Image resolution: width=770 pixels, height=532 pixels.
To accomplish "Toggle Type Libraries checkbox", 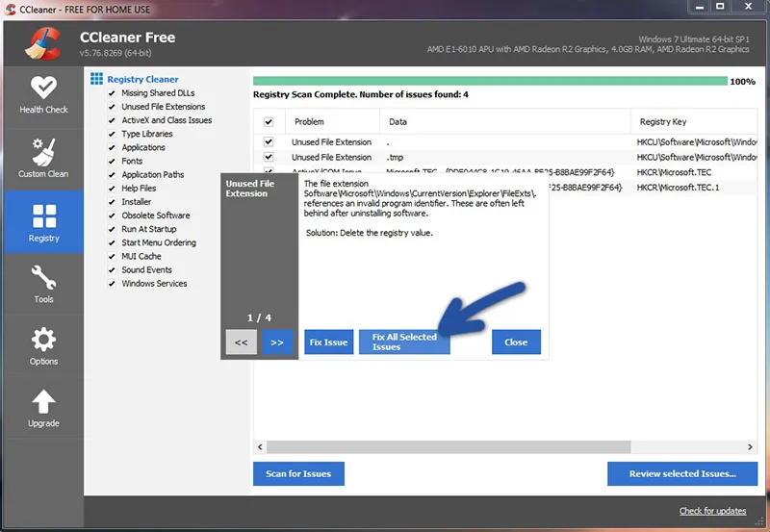I will click(x=112, y=134).
